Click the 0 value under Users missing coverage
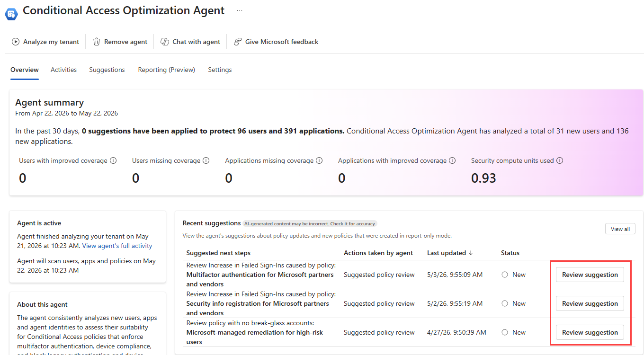644x355 pixels. click(x=136, y=178)
